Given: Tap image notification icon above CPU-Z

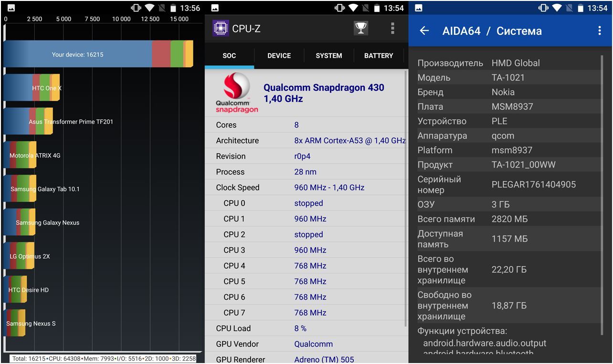Looking at the screenshot, I should coord(215,8).
